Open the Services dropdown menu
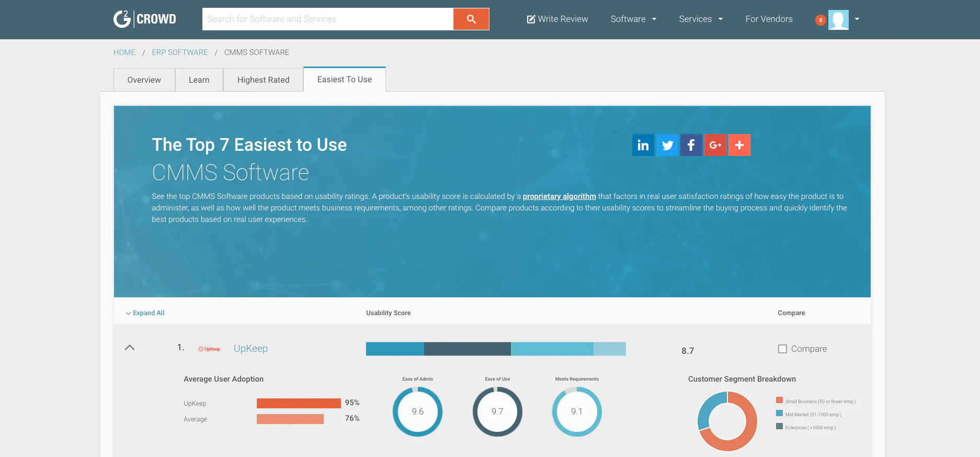This screenshot has height=457, width=980. pos(701,19)
